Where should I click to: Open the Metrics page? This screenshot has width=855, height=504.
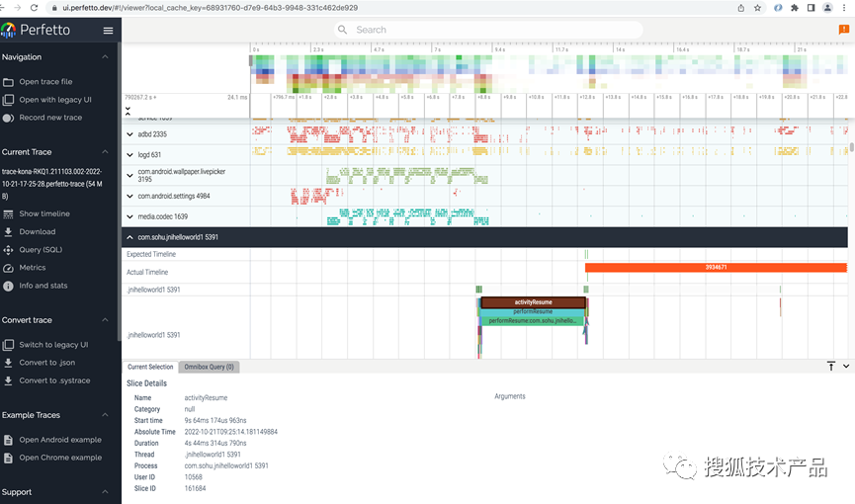click(x=33, y=268)
